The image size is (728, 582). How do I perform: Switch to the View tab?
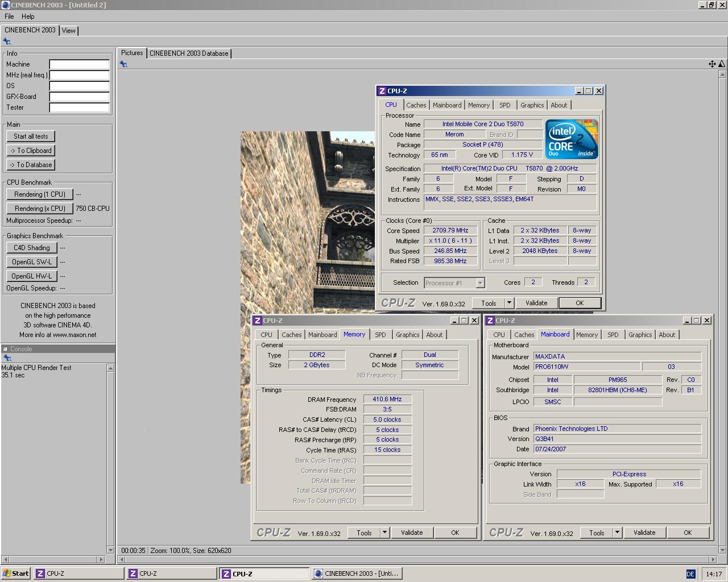pyautogui.click(x=69, y=31)
